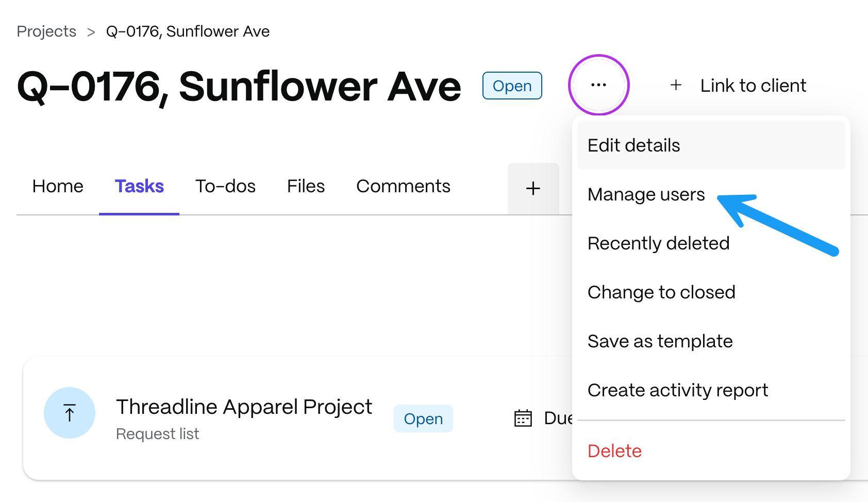Click the Q-0176, Sunflower Ave page heading
Image resolution: width=868 pixels, height=502 pixels.
(x=239, y=87)
